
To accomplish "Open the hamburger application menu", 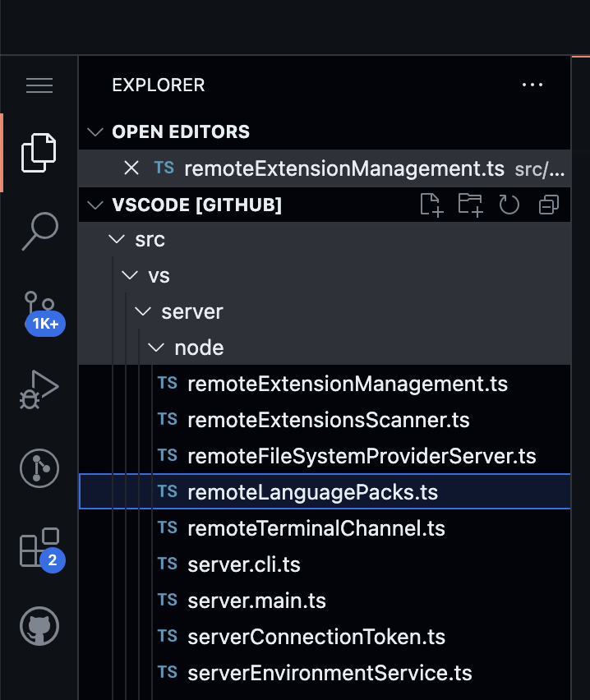I will tap(39, 85).
